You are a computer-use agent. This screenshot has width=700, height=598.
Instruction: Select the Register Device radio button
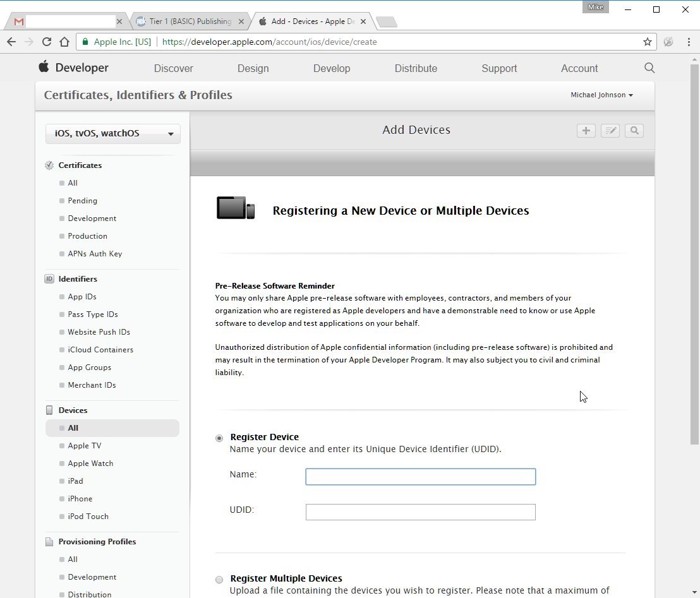219,438
